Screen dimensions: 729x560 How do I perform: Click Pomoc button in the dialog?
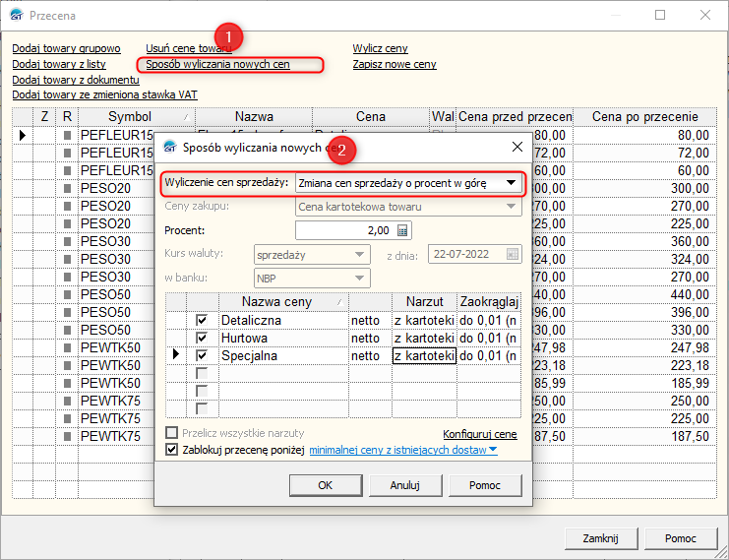click(x=485, y=485)
